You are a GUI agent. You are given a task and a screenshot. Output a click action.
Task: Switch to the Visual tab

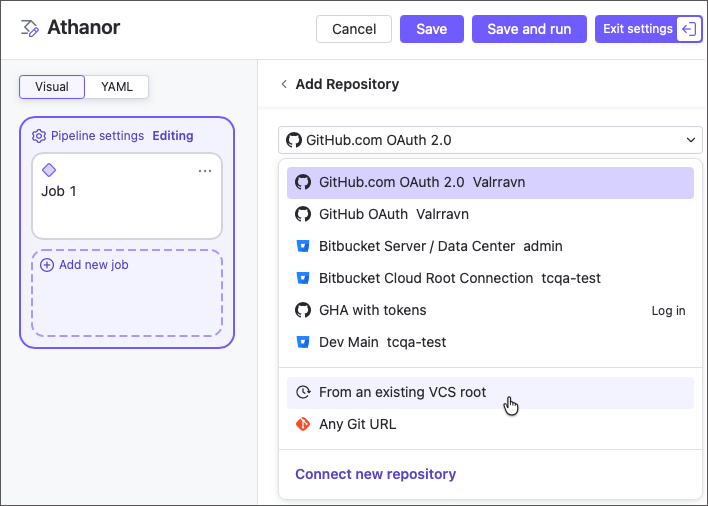coord(52,87)
